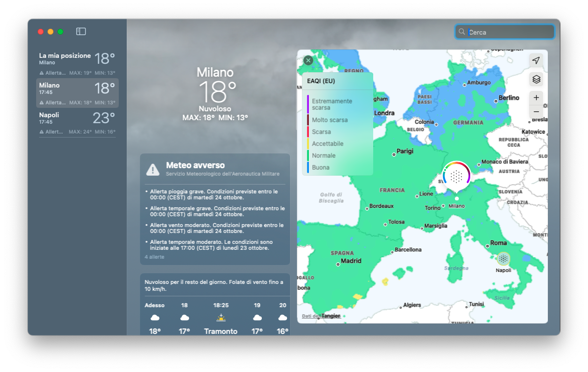
Task: Click the search magnifier icon
Action: tap(462, 32)
